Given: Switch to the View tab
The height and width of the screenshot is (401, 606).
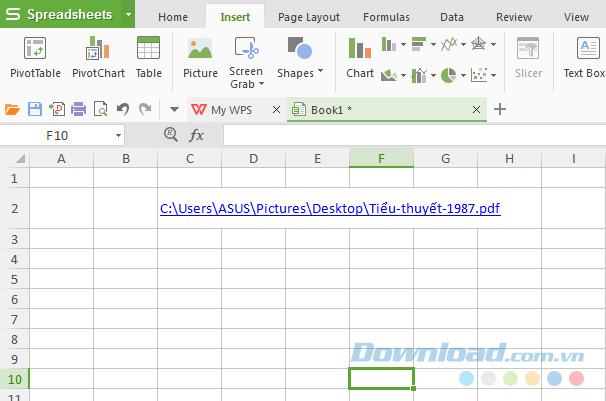Looking at the screenshot, I should [576, 17].
